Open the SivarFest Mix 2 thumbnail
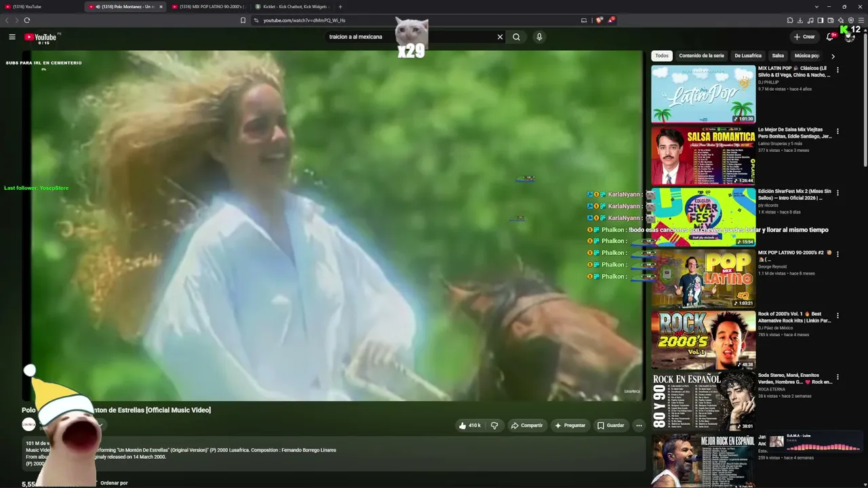This screenshot has width=868, height=488. pyautogui.click(x=703, y=217)
